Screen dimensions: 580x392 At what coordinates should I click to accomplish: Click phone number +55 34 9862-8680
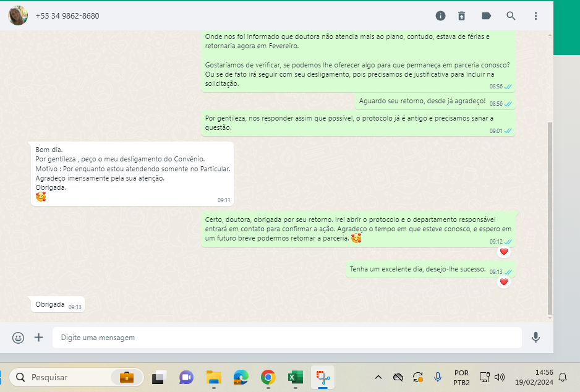point(67,16)
